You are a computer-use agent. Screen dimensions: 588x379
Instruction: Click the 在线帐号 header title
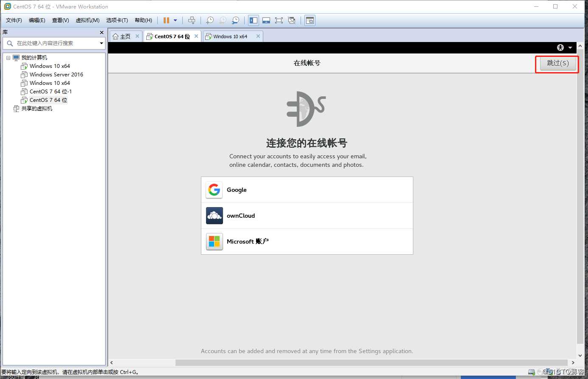[307, 63]
